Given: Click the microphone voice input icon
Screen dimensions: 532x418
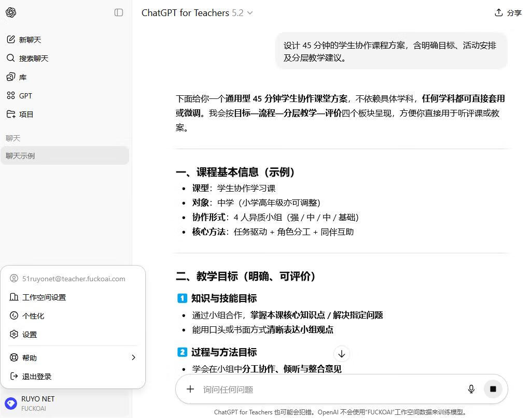Looking at the screenshot, I should pos(471,389).
